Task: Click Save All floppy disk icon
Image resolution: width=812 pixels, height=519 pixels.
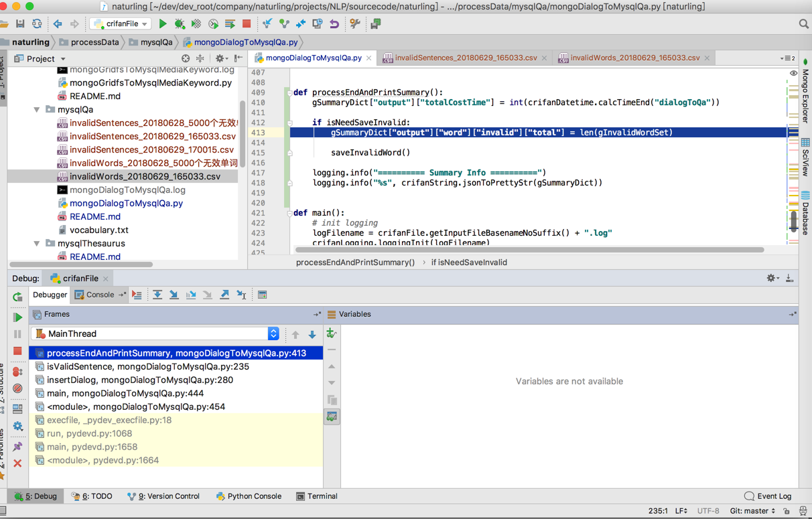Action: point(20,23)
